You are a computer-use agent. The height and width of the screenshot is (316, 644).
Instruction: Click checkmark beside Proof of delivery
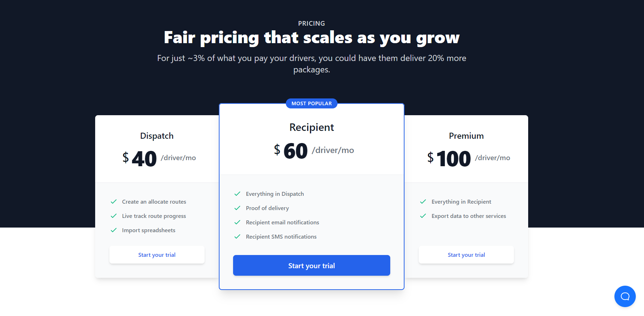[237, 208]
